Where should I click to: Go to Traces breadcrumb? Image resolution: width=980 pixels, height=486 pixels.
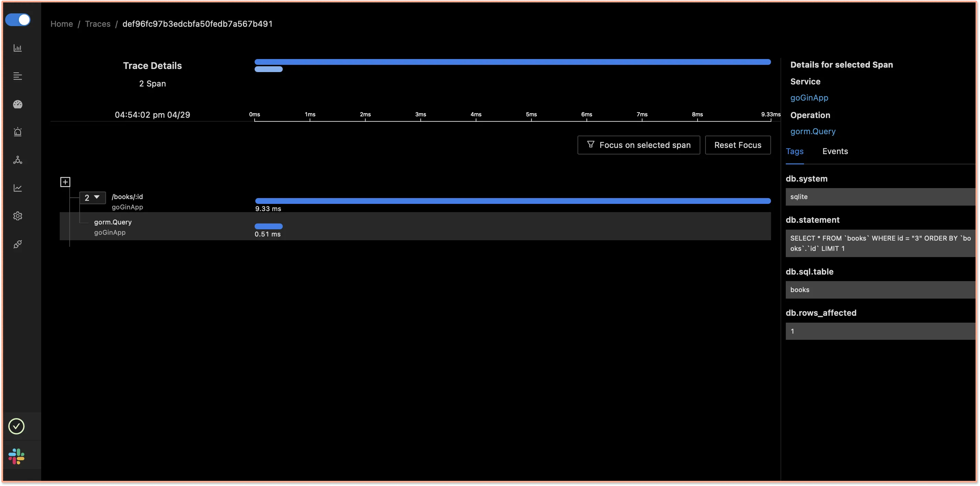tap(98, 24)
